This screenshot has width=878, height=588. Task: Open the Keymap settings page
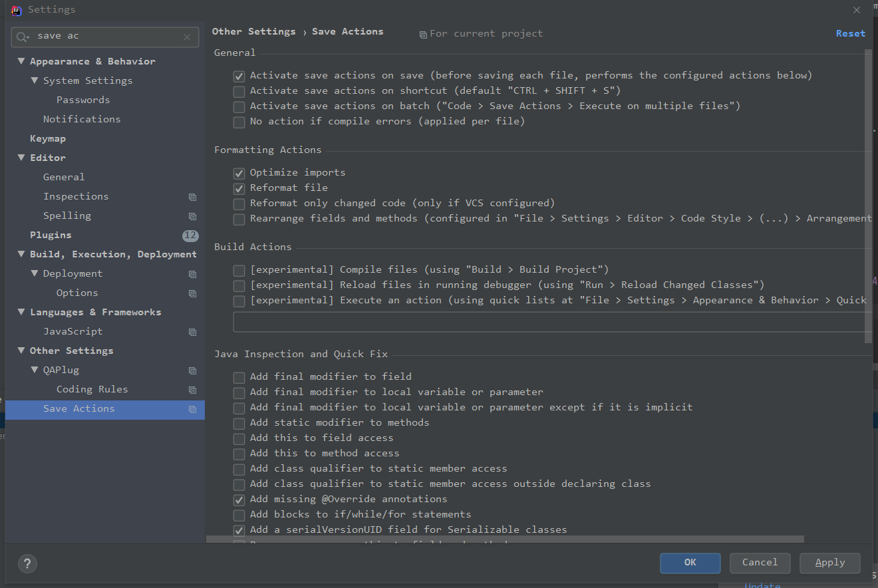pos(48,138)
